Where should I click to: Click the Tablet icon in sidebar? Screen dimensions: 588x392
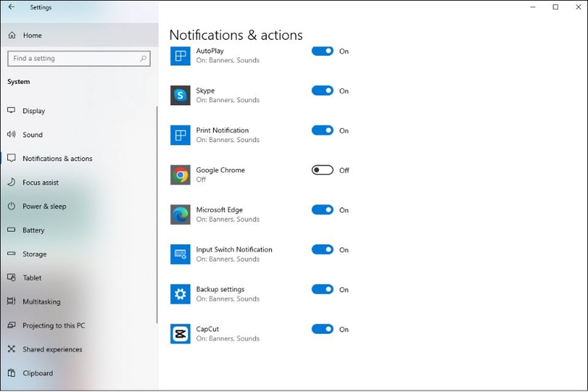(x=12, y=277)
